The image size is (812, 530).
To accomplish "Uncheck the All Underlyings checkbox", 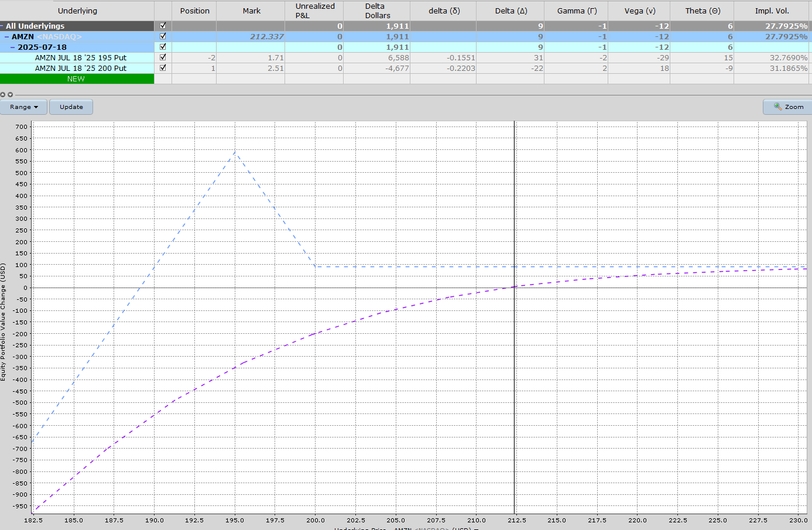I will 163,26.
